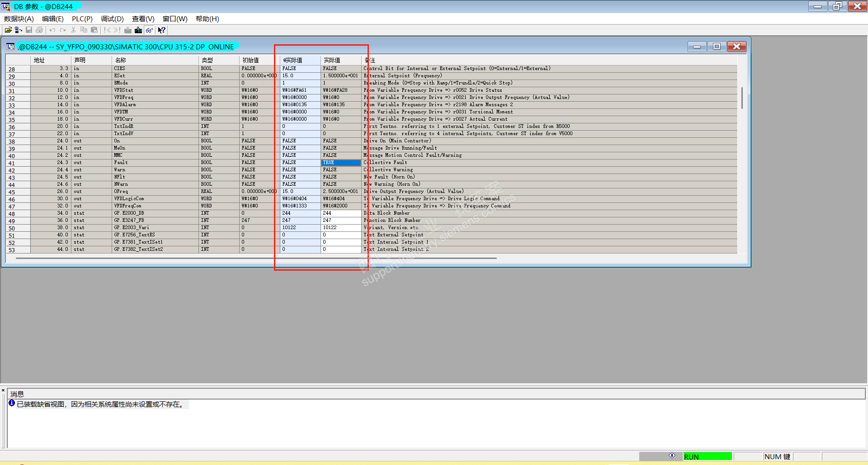The width and height of the screenshot is (868, 465).
Task: Click the vertical scrollbar of the DB table
Action: point(741,98)
